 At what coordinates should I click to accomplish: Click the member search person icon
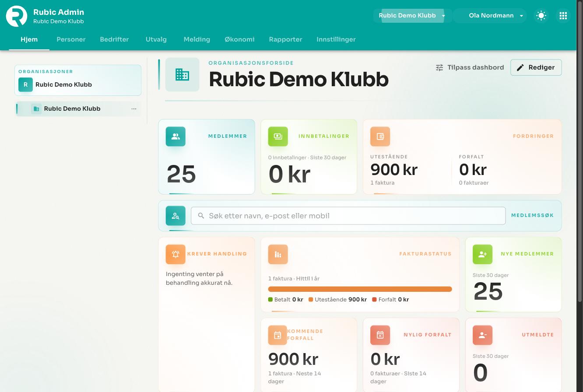[176, 216]
